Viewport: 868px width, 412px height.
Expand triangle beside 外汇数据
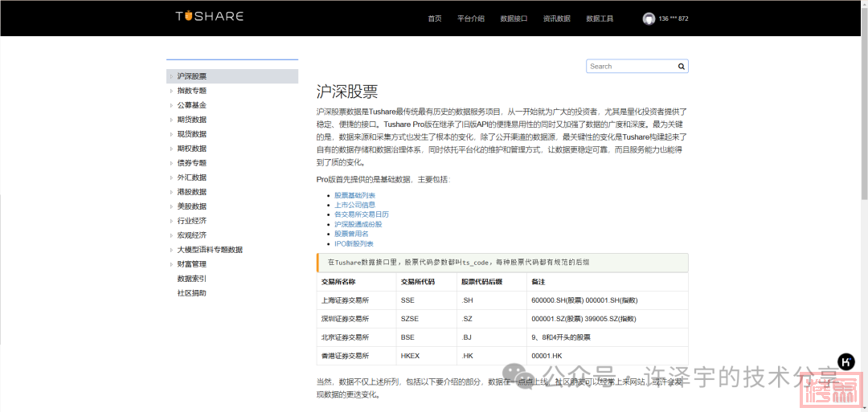(x=172, y=177)
